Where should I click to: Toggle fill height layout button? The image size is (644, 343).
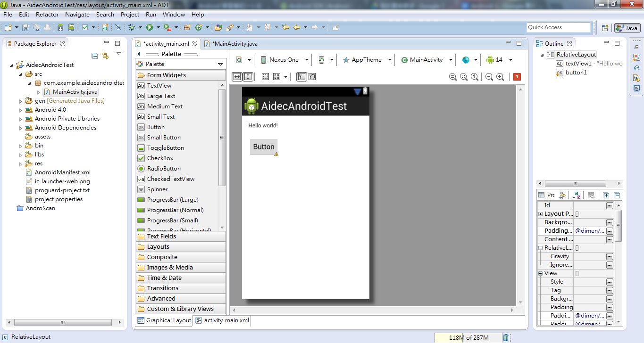tap(248, 76)
